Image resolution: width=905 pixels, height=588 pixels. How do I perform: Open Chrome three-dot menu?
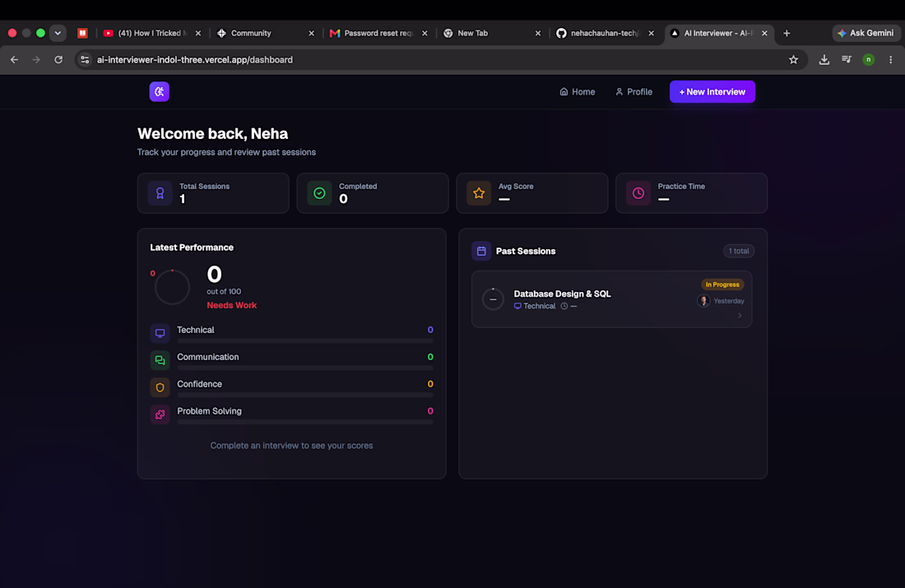tap(890, 59)
